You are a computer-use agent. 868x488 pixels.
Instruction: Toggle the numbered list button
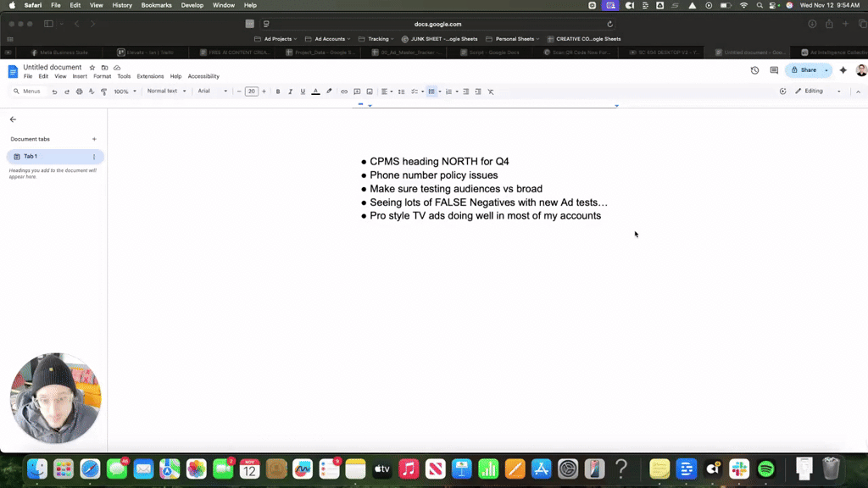(449, 91)
